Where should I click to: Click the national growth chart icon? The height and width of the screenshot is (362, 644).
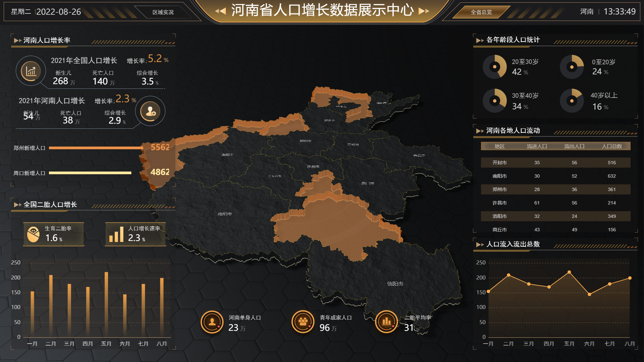[x=31, y=71]
